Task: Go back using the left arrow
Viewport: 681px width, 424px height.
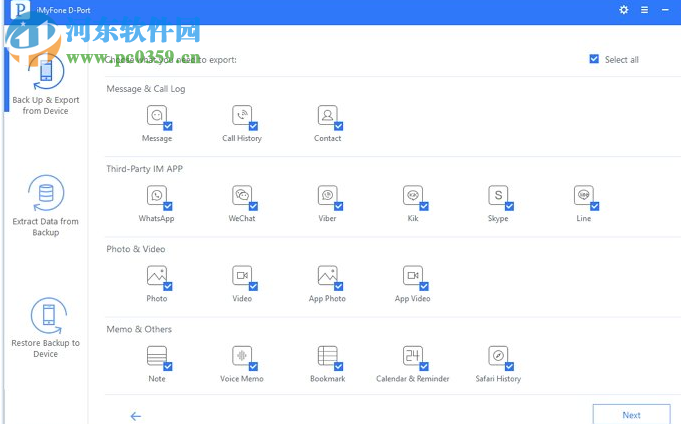Action: (136, 416)
